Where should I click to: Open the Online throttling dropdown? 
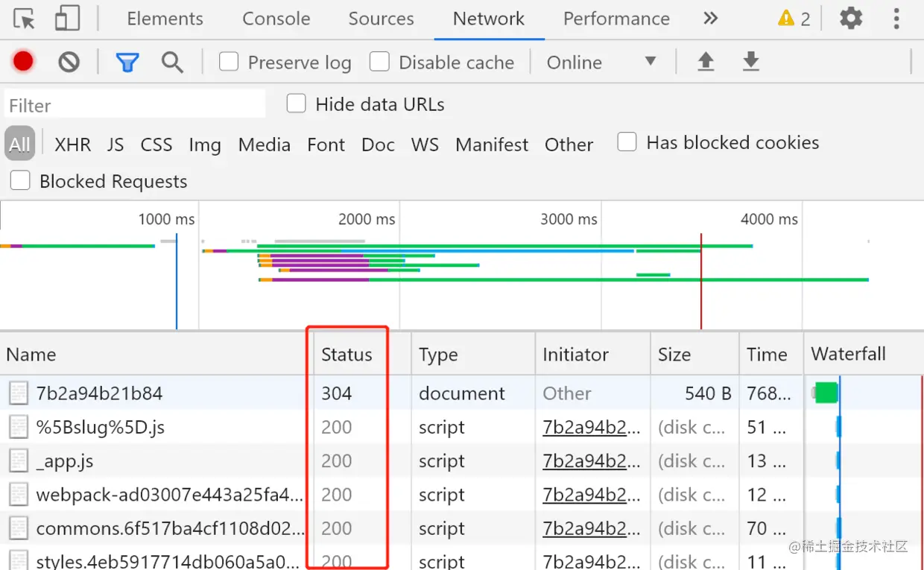coord(602,63)
